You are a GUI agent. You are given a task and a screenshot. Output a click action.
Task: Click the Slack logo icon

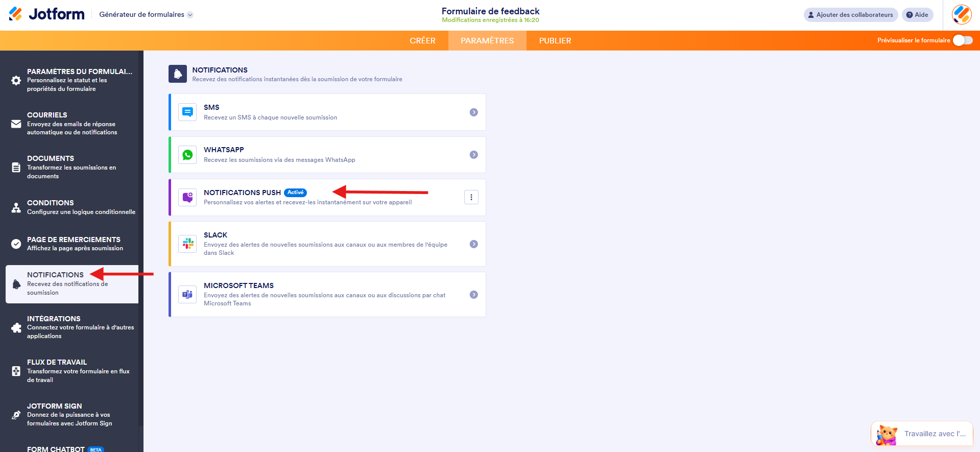click(188, 244)
